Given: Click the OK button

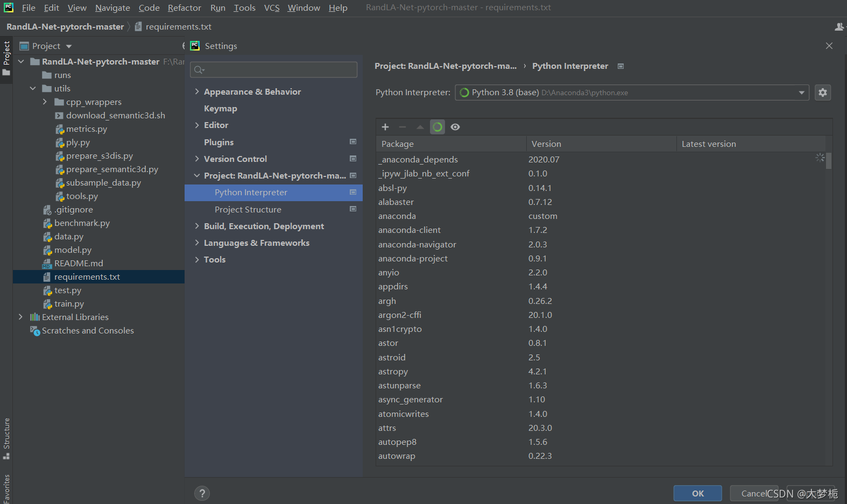Looking at the screenshot, I should 698,493.
